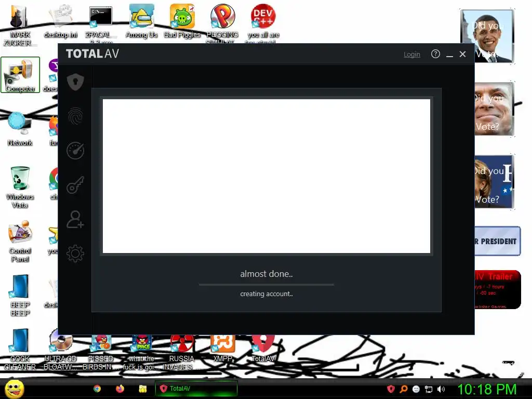Select the Bad Piggies desktop shortcut
The height and width of the screenshot is (399, 532).
tap(182, 21)
